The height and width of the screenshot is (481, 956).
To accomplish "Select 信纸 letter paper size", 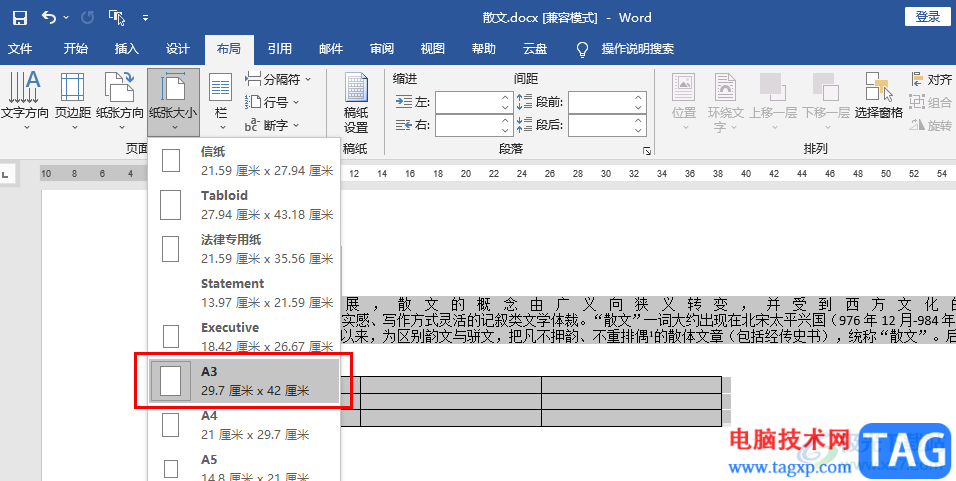I will [244, 161].
